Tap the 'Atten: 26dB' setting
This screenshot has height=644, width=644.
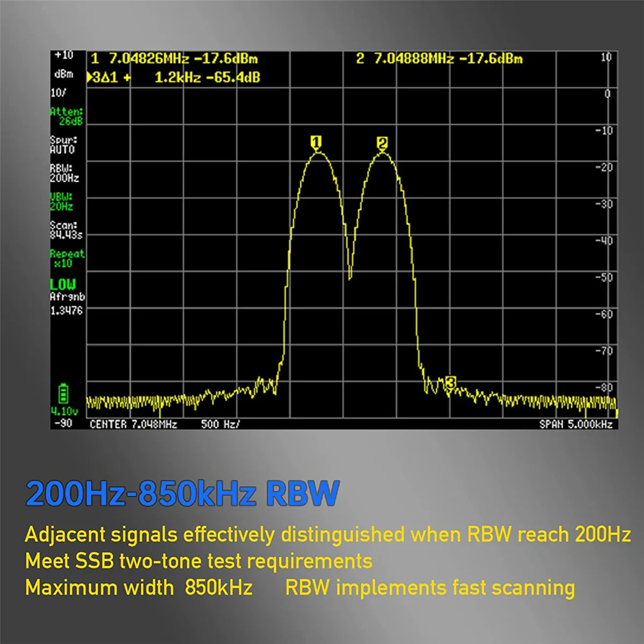67,116
